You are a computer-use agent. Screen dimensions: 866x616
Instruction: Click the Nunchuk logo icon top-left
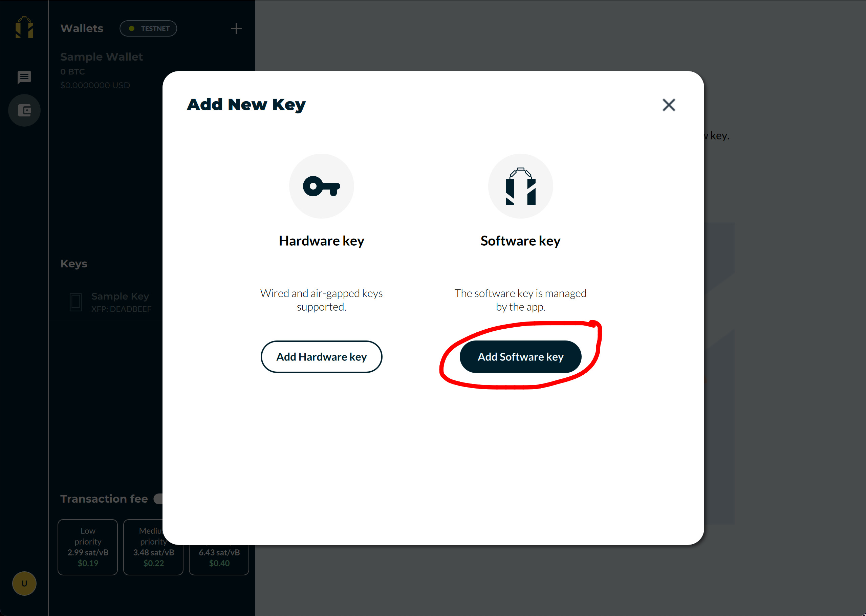[24, 28]
